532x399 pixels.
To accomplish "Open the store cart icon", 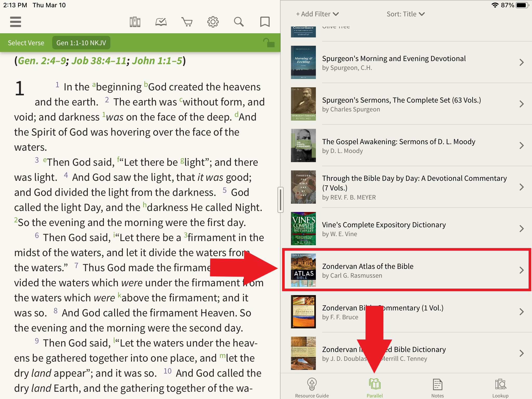I will [187, 22].
